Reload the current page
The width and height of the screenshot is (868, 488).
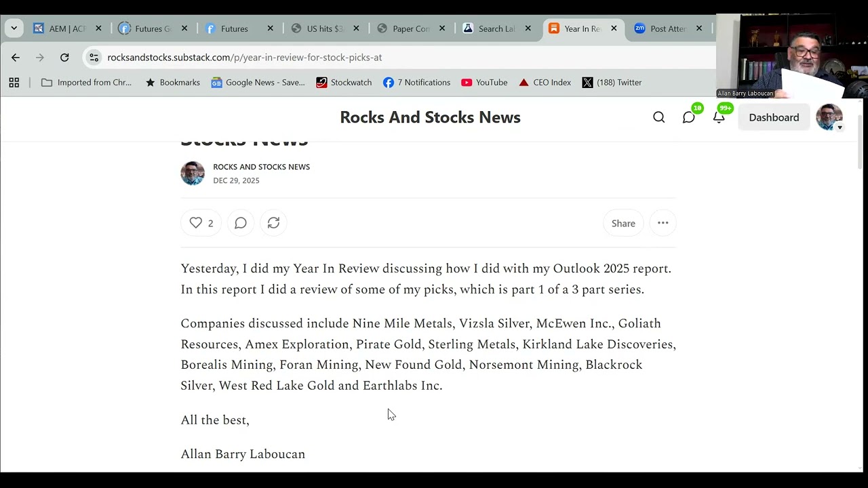[64, 58]
